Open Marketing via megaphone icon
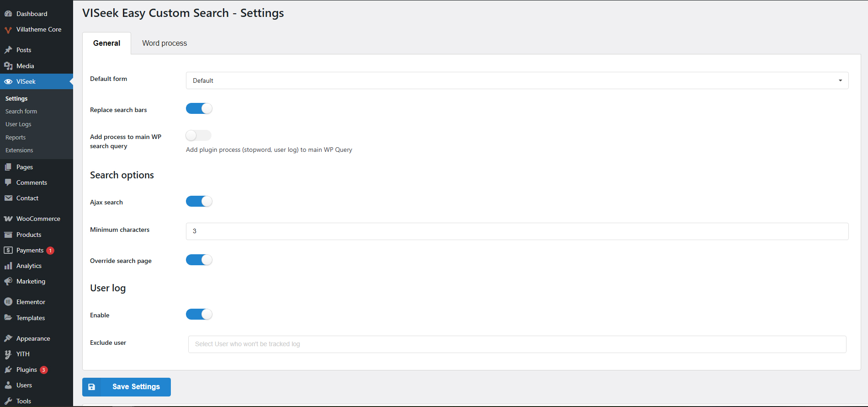This screenshot has height=407, width=868. pyautogui.click(x=8, y=281)
